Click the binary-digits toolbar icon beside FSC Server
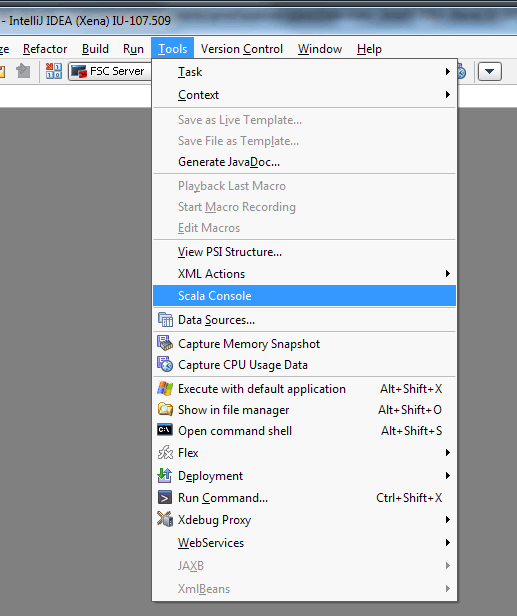517x616 pixels. (x=54, y=71)
